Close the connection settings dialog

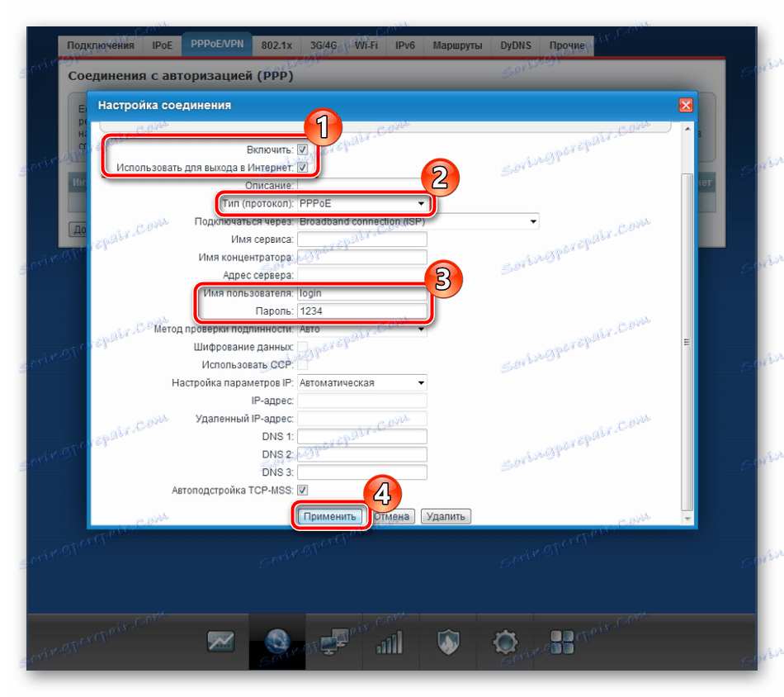coord(686,105)
